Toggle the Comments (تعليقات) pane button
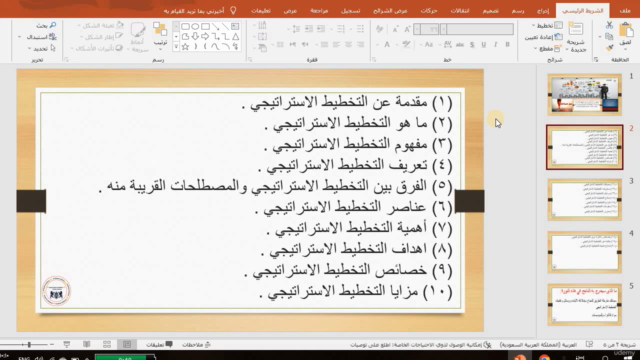 pyautogui.click(x=159, y=345)
